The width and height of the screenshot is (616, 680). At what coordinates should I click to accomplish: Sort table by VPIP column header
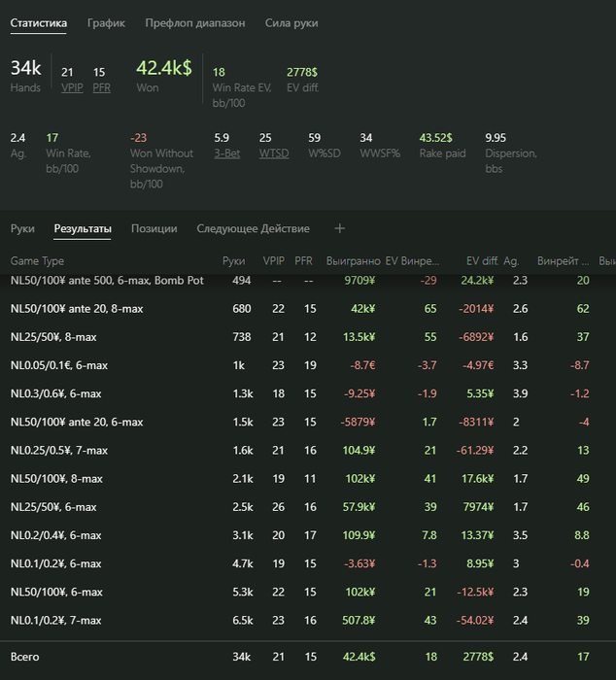(274, 261)
